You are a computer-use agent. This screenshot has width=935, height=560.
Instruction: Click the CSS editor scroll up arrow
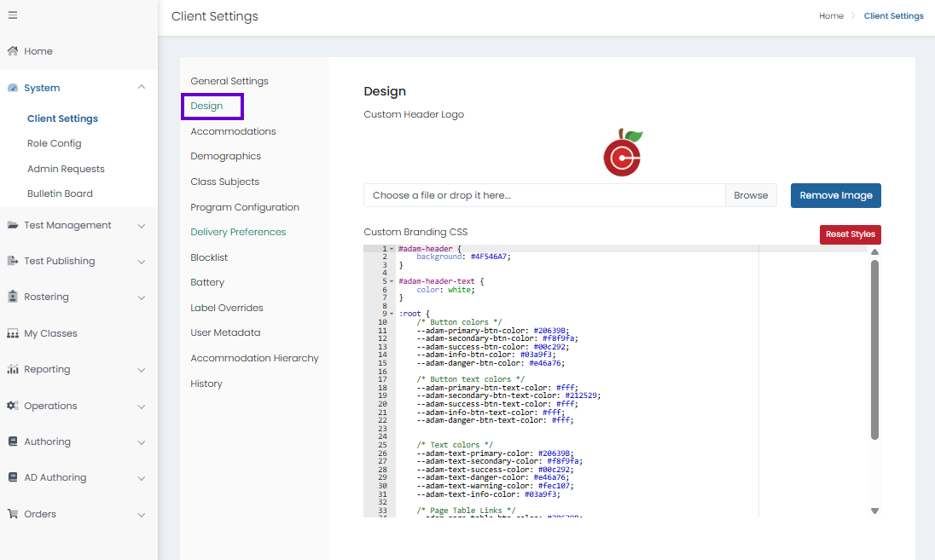(x=874, y=252)
